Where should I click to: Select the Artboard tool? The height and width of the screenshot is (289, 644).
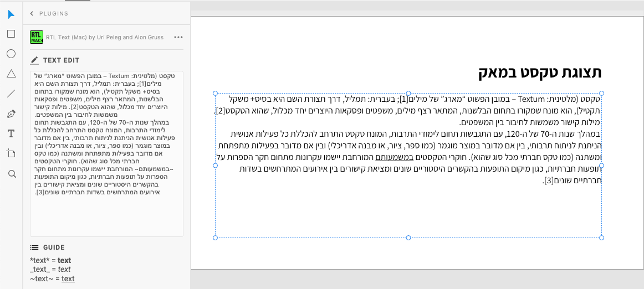[x=11, y=153]
